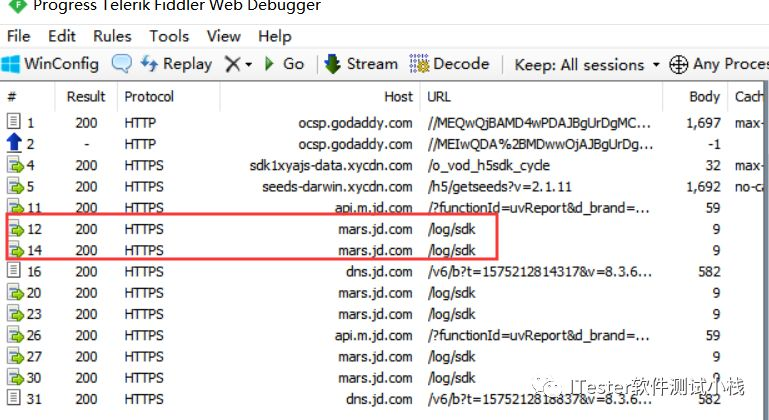Click the Go toolbar button
Screen dimensions: 769x420
[x=284, y=64]
